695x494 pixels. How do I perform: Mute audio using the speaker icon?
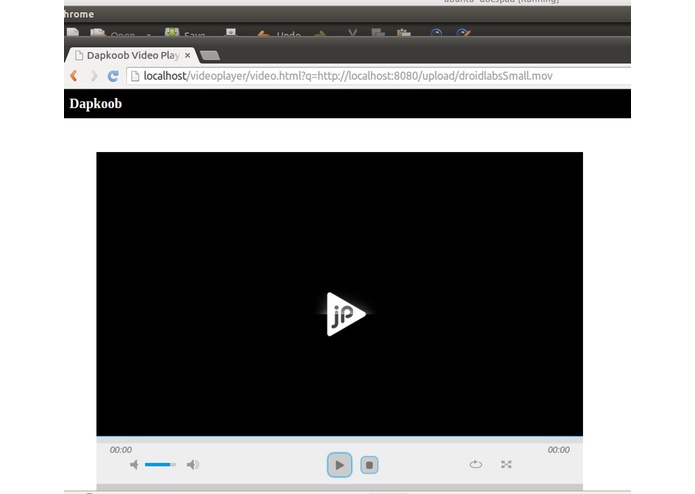pos(134,464)
